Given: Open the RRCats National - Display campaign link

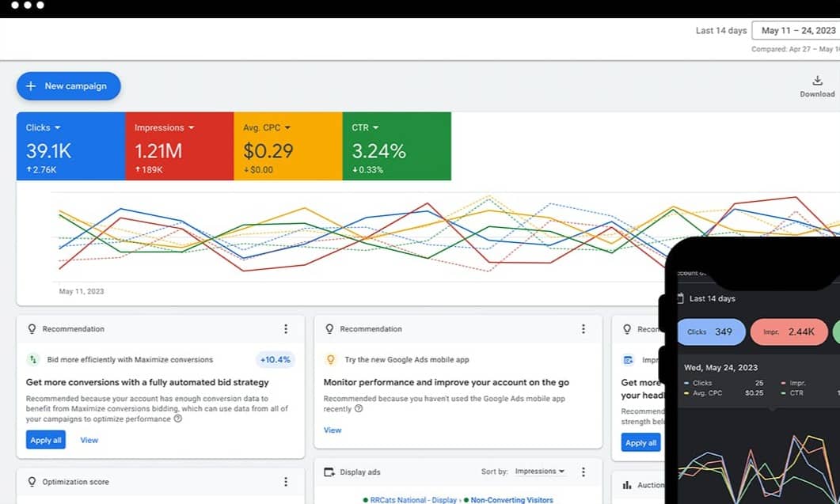Looking at the screenshot, I should 413,500.
